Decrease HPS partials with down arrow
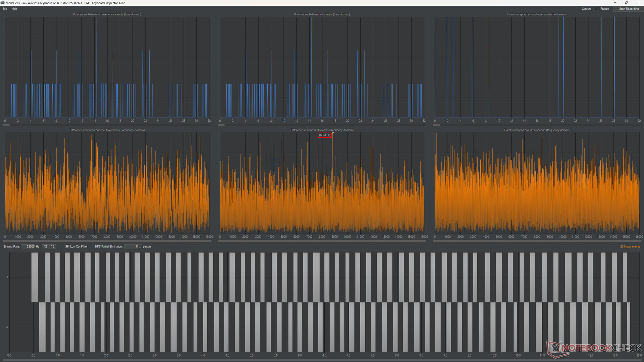 tap(140, 248)
